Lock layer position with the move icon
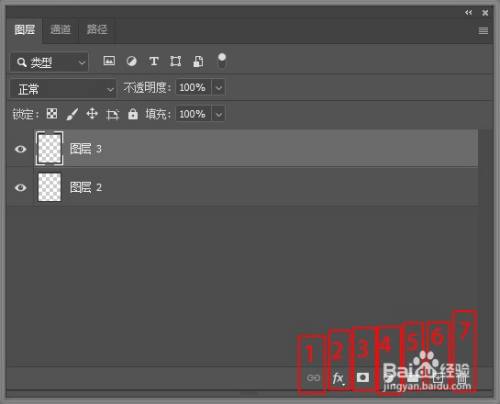Image resolution: width=500 pixels, height=404 pixels. tap(92, 114)
